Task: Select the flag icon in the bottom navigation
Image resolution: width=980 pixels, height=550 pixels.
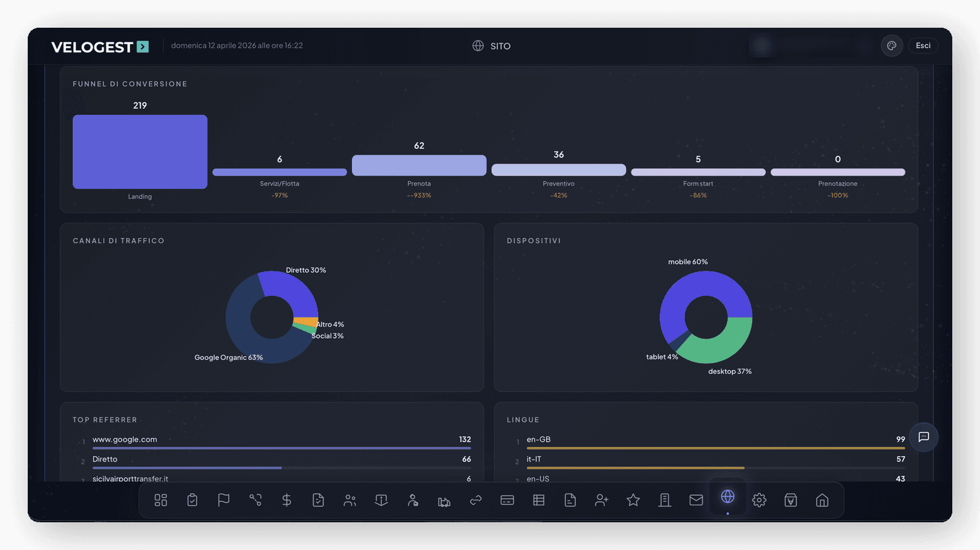Action: [224, 500]
